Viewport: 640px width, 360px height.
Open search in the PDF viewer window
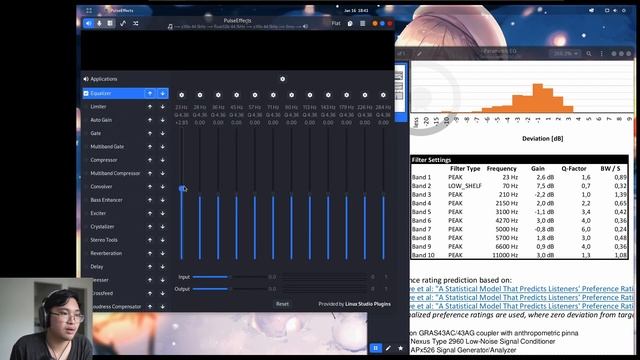click(x=589, y=53)
